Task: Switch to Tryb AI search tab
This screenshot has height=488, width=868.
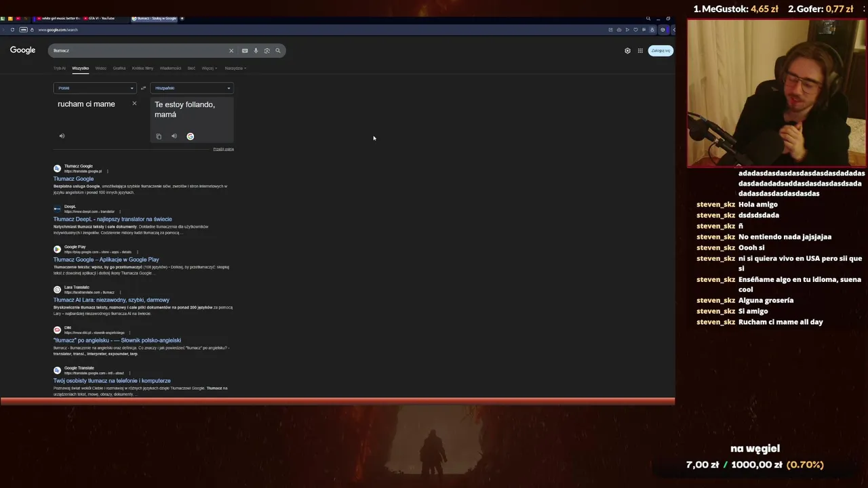Action: [x=60, y=68]
